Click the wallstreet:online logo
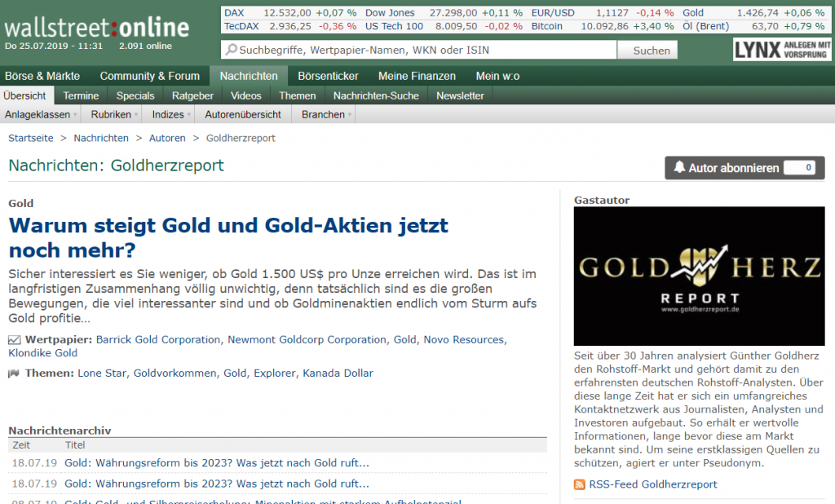This screenshot has height=504, width=835. [96, 27]
